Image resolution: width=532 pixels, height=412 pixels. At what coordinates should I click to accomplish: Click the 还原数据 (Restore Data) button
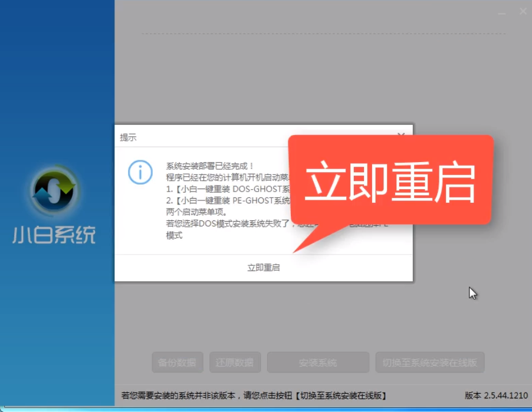tap(234, 362)
